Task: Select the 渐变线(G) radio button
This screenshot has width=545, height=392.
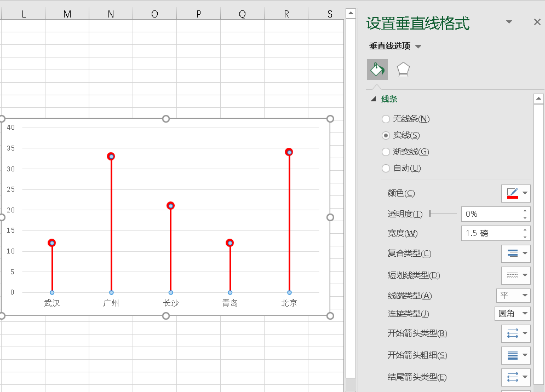Action: 386,152
